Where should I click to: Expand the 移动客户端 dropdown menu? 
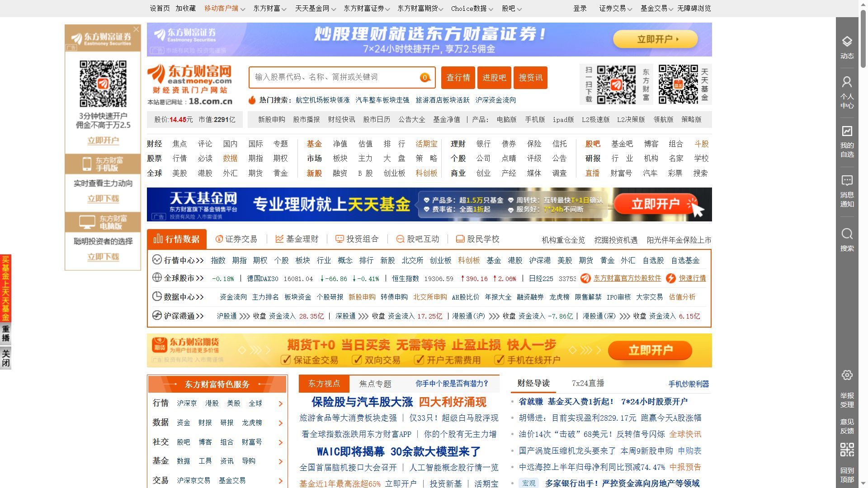click(225, 8)
